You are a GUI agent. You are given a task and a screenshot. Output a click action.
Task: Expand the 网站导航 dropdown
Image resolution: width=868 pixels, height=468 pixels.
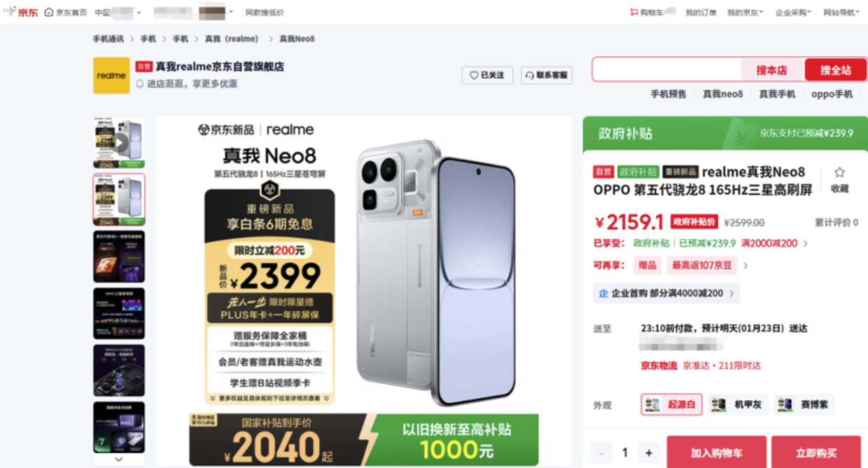(x=842, y=13)
